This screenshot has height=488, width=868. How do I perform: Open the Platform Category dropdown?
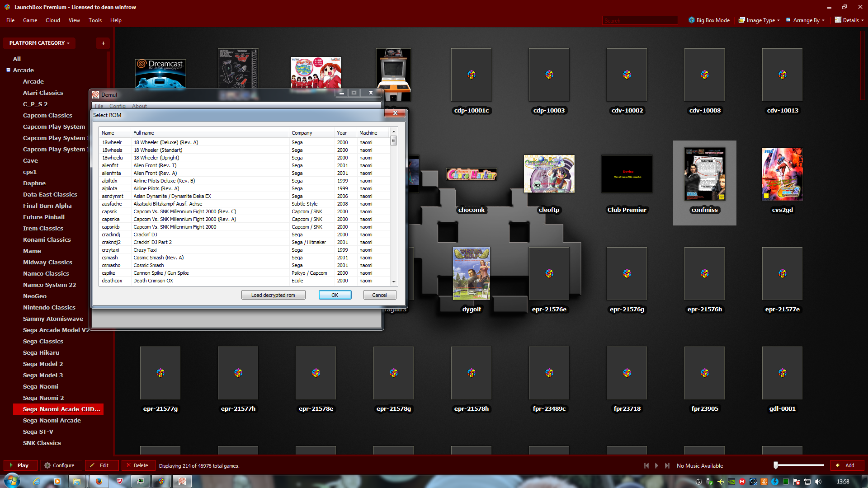point(39,43)
